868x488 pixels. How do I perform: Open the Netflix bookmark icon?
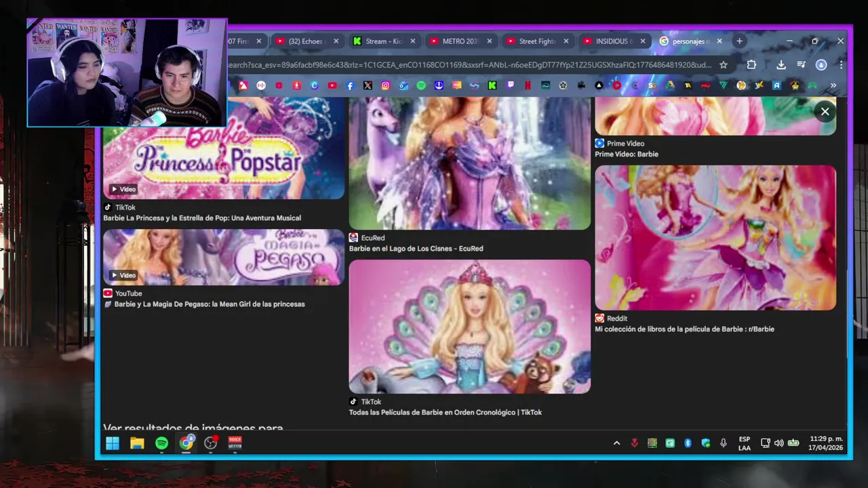[528, 85]
